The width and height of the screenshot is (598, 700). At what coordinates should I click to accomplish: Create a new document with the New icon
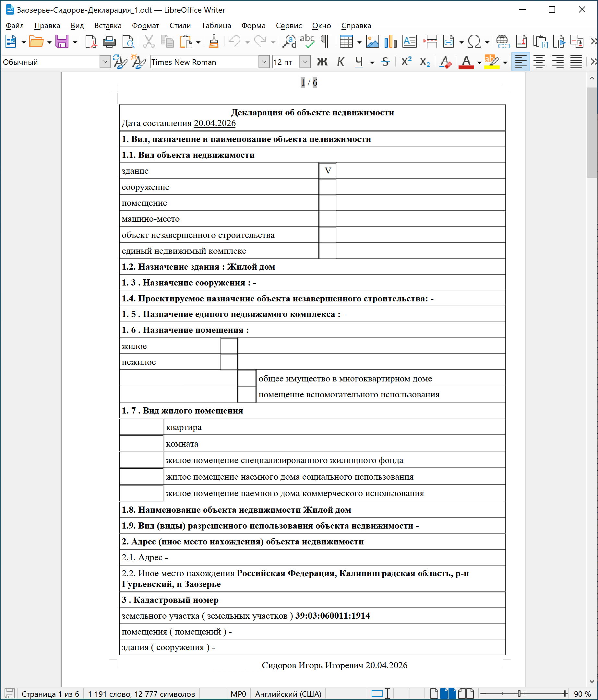coord(10,41)
